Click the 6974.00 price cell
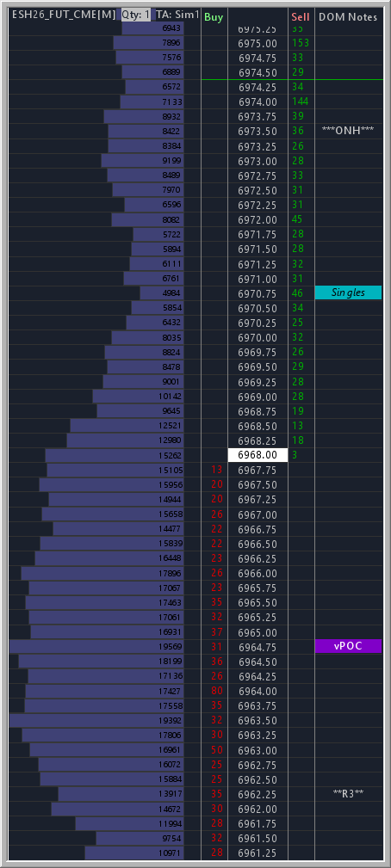 [x=258, y=102]
